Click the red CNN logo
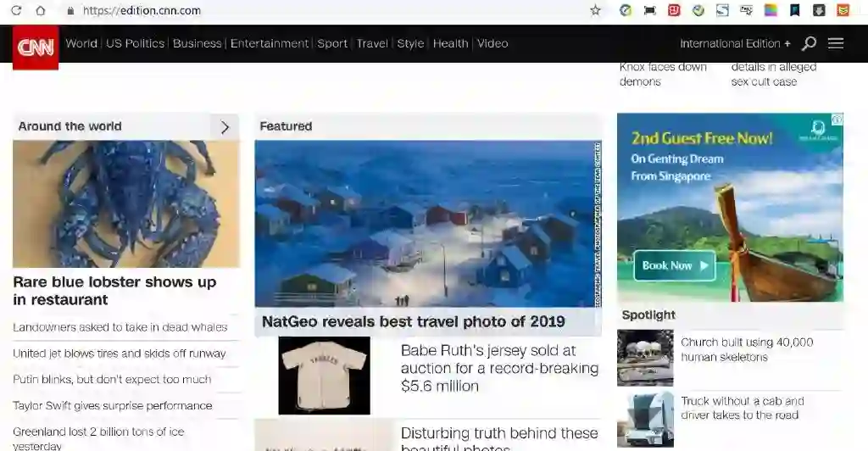 pos(36,47)
